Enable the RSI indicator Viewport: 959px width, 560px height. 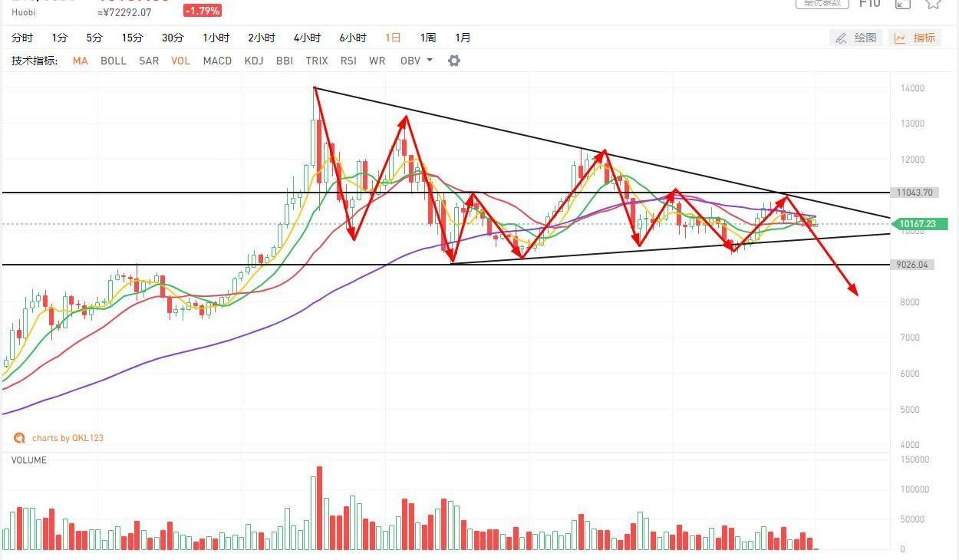tap(348, 61)
